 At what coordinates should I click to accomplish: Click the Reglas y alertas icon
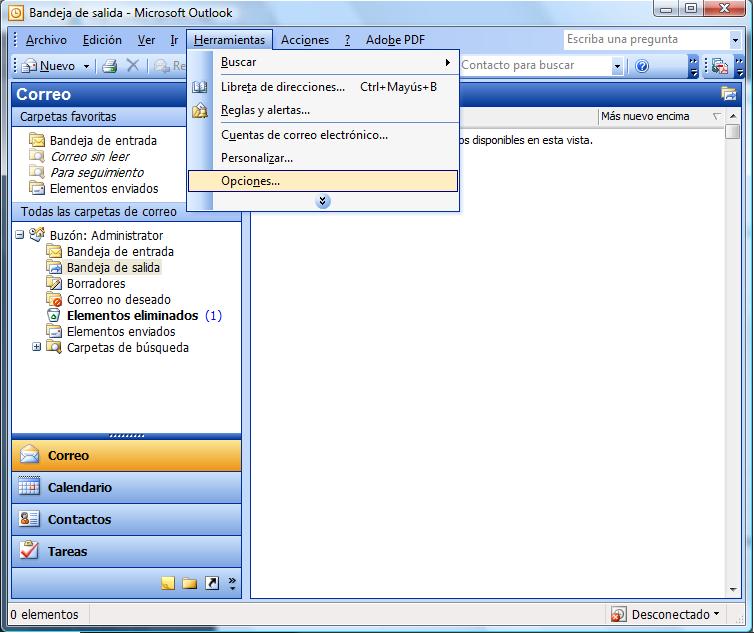200,110
